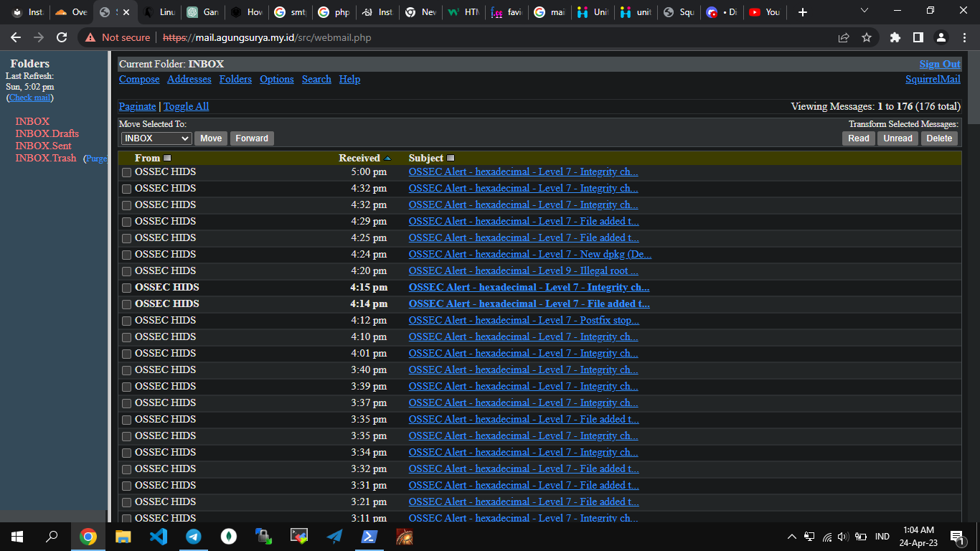980x551 pixels.
Task: Click the share page icon in address bar
Action: [x=844, y=37]
